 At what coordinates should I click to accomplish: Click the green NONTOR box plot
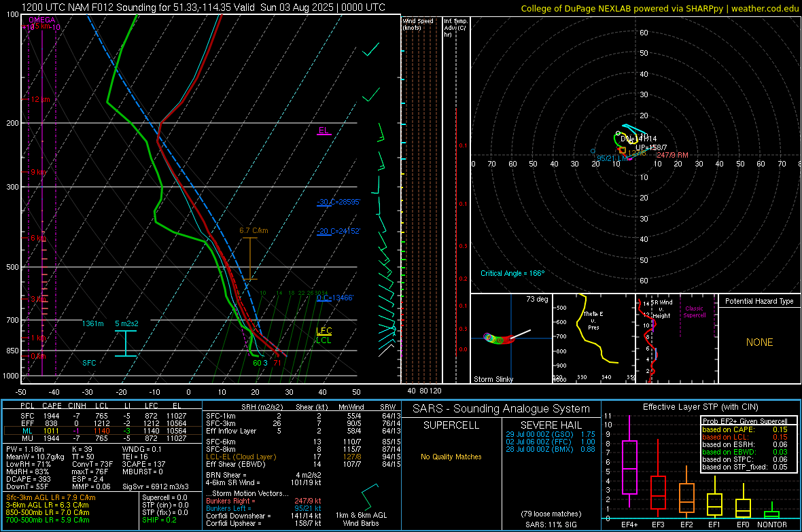click(772, 511)
